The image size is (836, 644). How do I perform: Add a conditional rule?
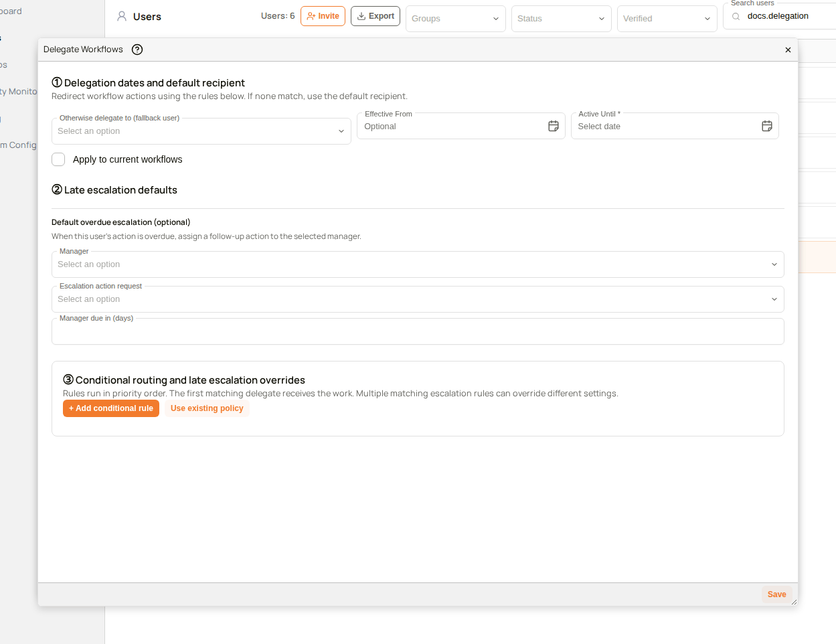(x=111, y=408)
